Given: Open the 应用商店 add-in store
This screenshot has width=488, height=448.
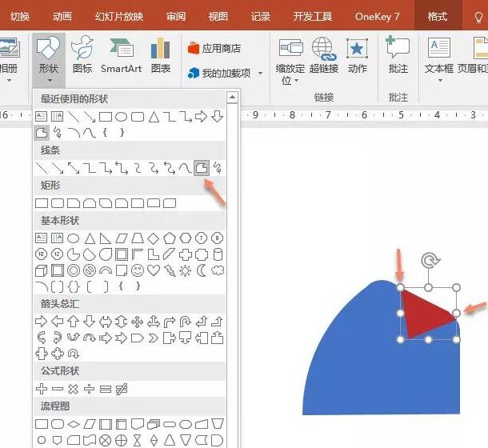Looking at the screenshot, I should pyautogui.click(x=214, y=48).
